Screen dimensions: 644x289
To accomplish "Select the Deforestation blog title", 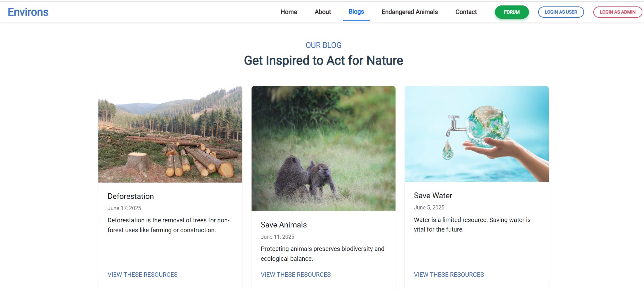I will 131,196.
